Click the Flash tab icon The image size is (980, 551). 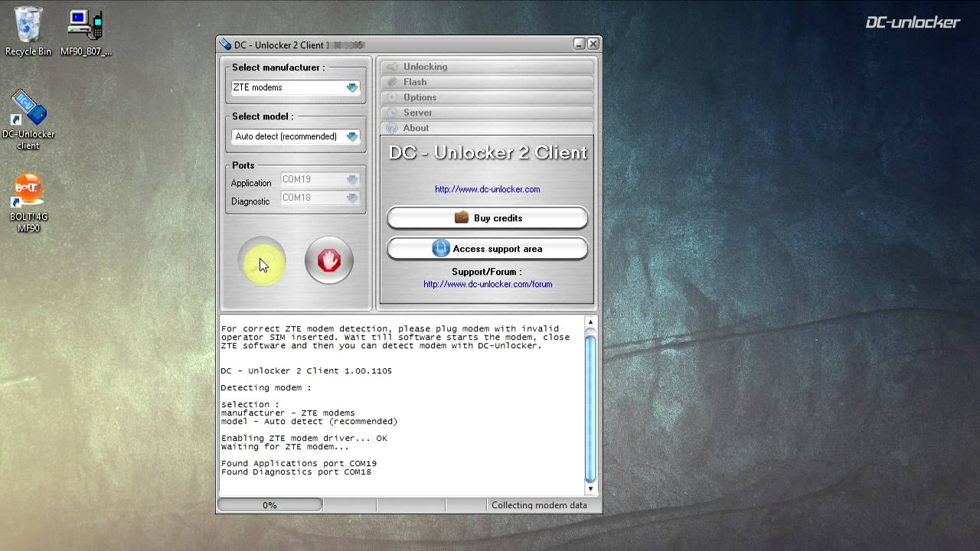click(x=392, y=82)
